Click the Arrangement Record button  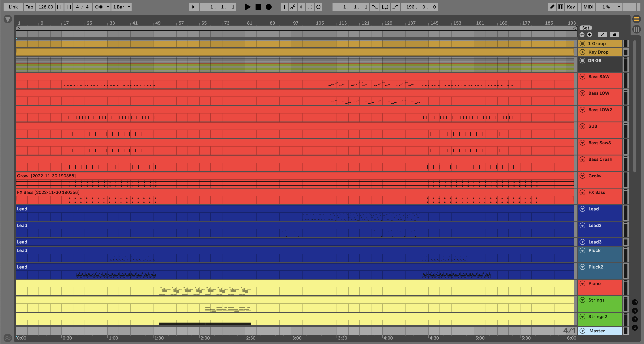[269, 7]
